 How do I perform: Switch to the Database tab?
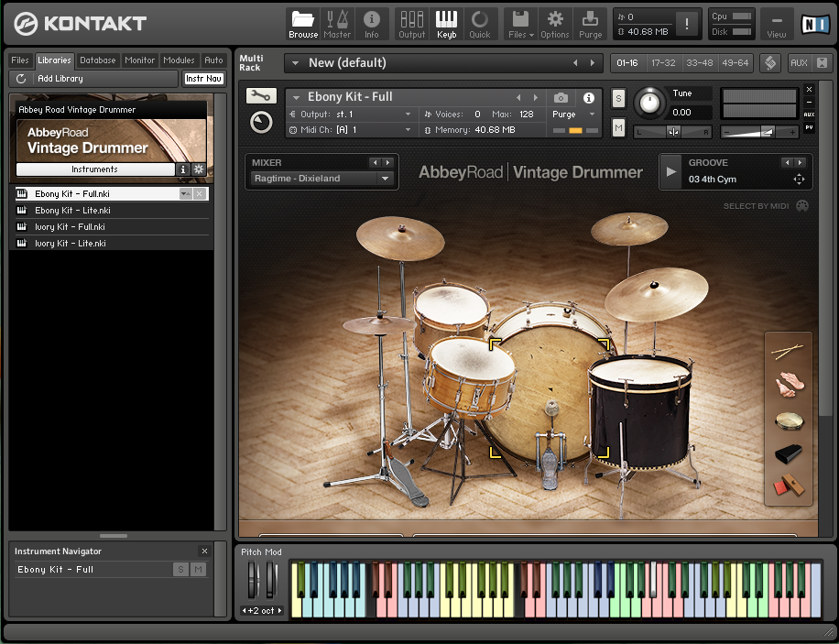pyautogui.click(x=97, y=60)
